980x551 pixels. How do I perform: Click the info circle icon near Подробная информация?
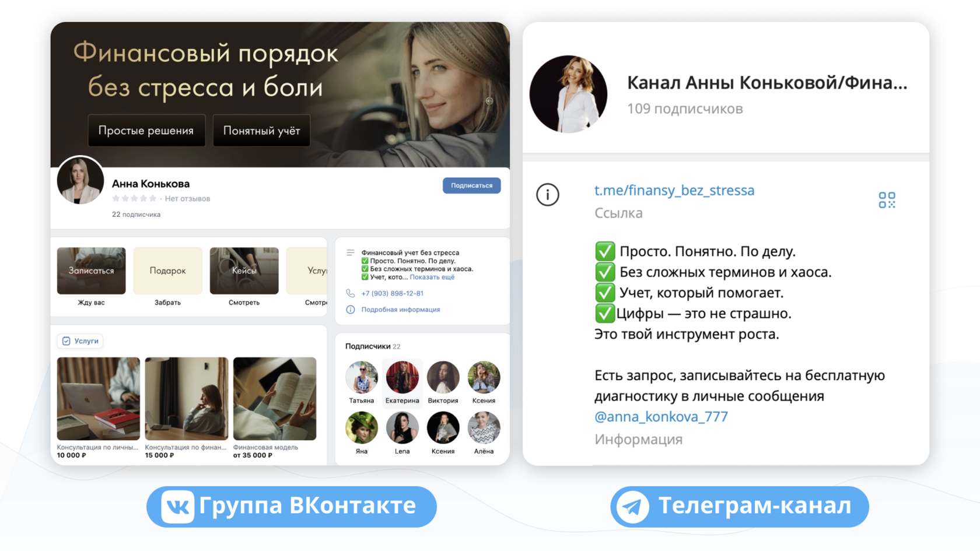pyautogui.click(x=350, y=310)
